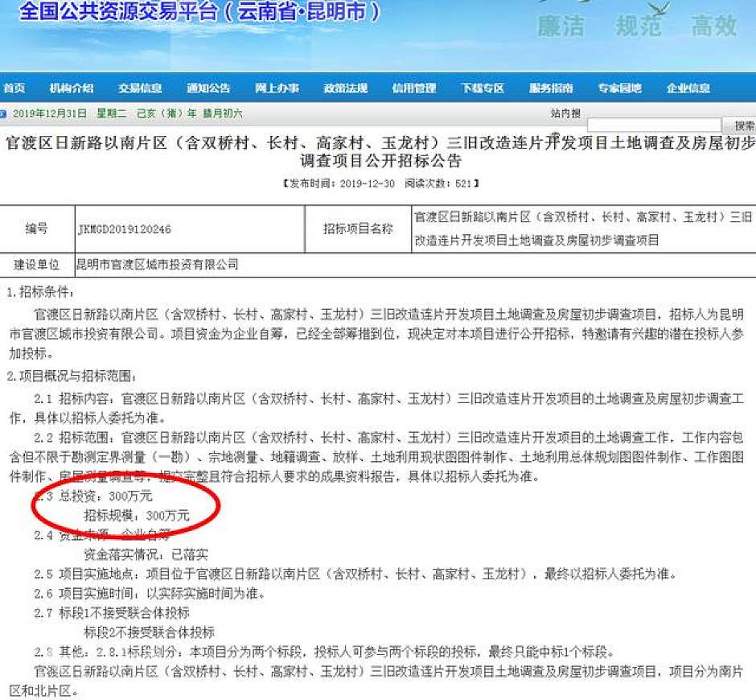The width and height of the screenshot is (756, 700).
Task: Go to 企业信息 page
Action: 688,89
